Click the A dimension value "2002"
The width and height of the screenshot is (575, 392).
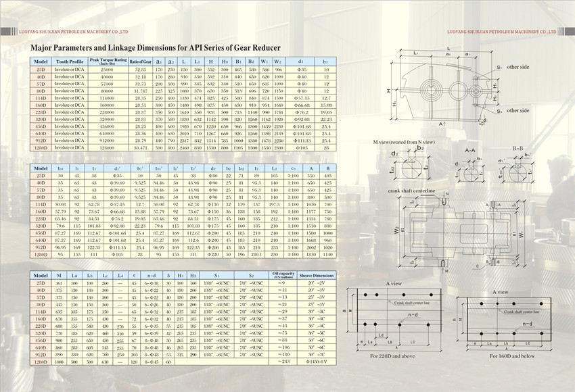click(x=311, y=247)
